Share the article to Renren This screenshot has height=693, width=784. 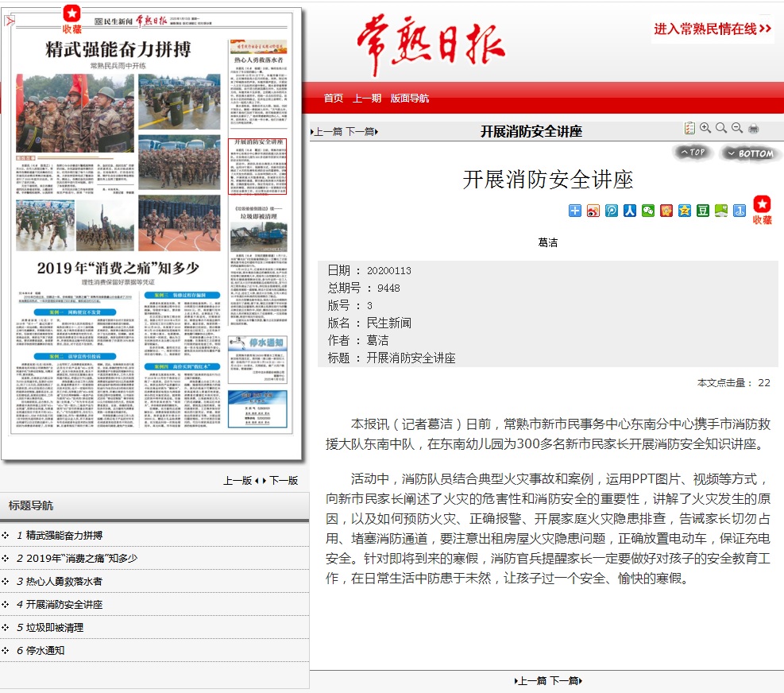click(x=629, y=211)
